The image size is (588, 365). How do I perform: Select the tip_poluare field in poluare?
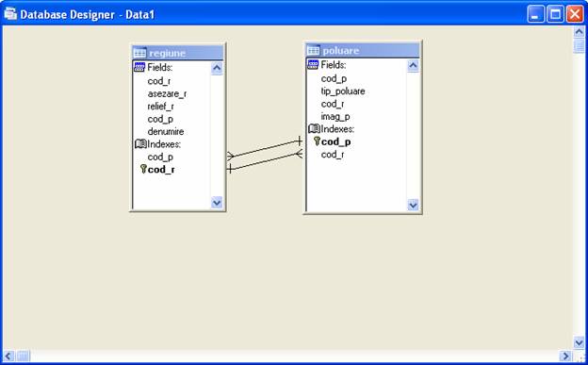click(x=343, y=91)
